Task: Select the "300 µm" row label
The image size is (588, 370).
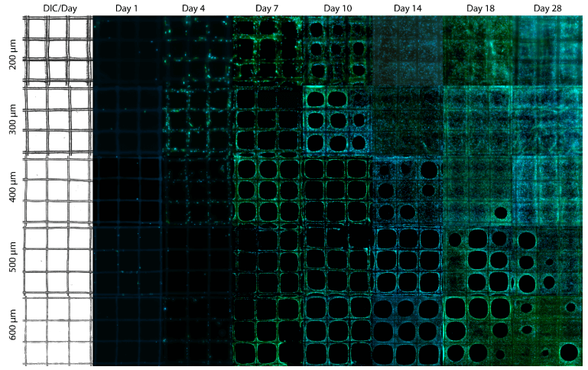Action: [13, 119]
